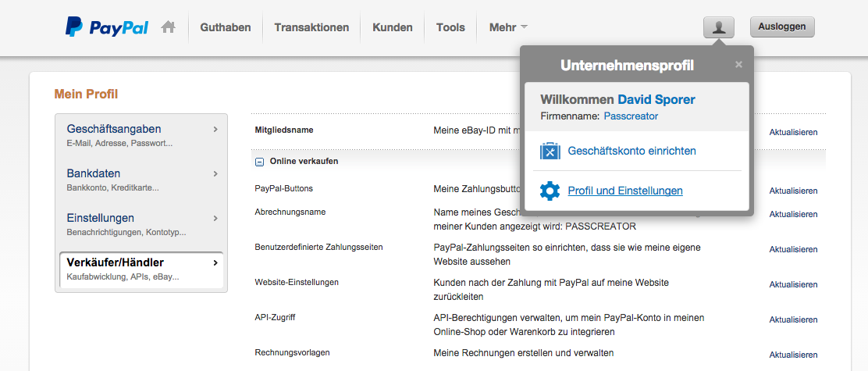This screenshot has height=371, width=868.
Task: Click the Website-Einstellungen row label
Action: [x=297, y=282]
